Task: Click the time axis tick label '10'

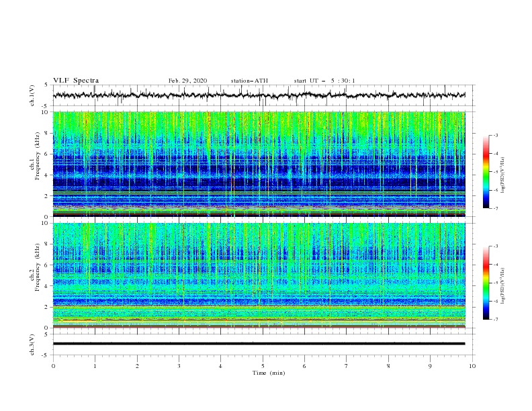Action: click(x=472, y=366)
